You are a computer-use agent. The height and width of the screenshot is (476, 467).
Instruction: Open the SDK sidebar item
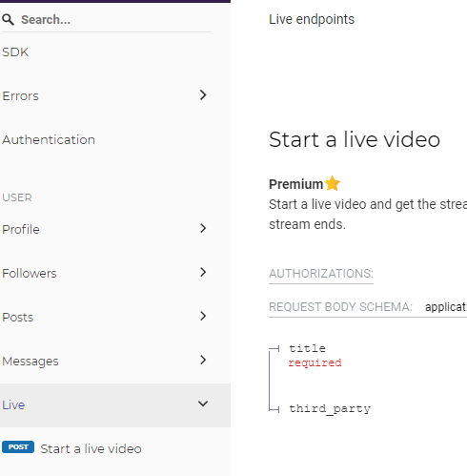tap(15, 52)
